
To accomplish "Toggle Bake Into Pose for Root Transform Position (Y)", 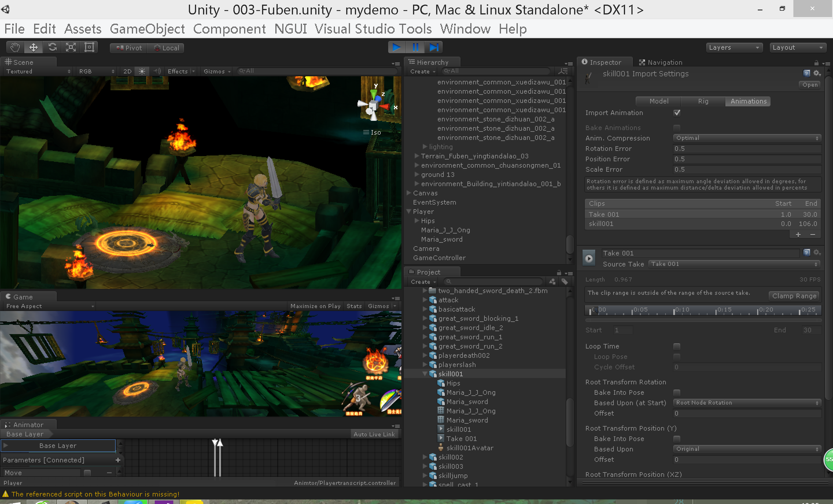I will click(677, 439).
